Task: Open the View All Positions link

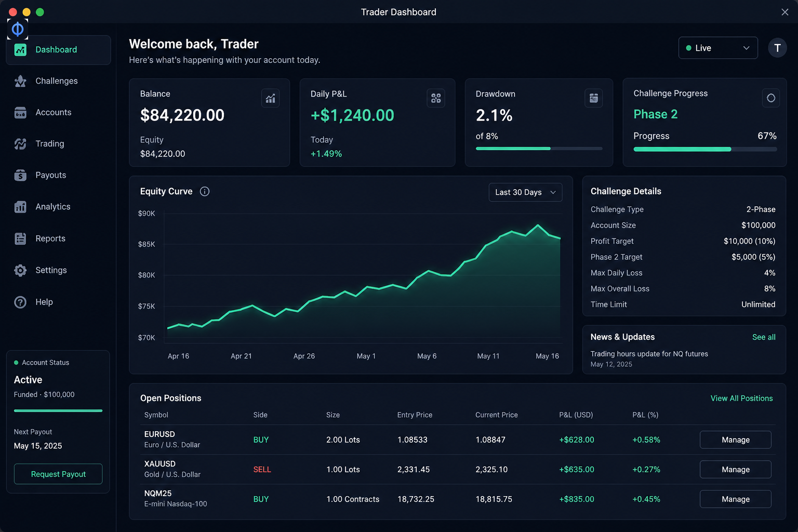Action: click(x=741, y=398)
